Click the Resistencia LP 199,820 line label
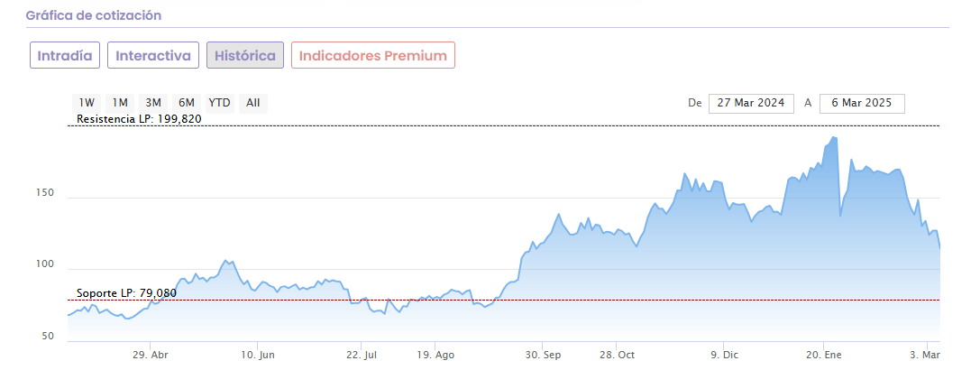Screen dimensions: 980x370 coord(139,119)
